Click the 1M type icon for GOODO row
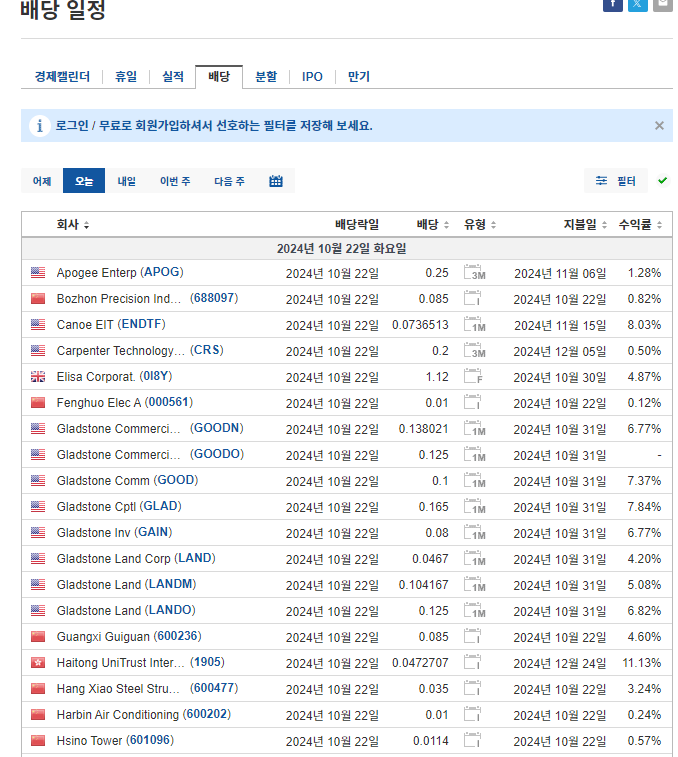This screenshot has height=757, width=678. [x=474, y=455]
